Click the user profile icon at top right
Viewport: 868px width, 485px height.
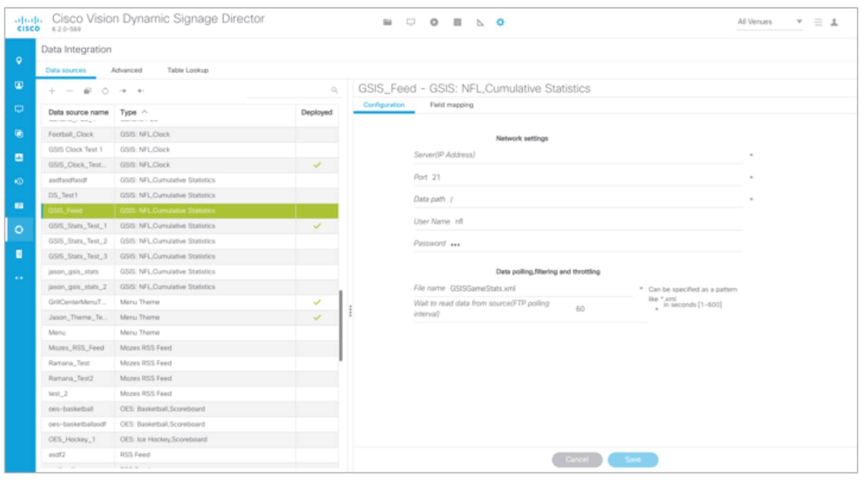834,22
